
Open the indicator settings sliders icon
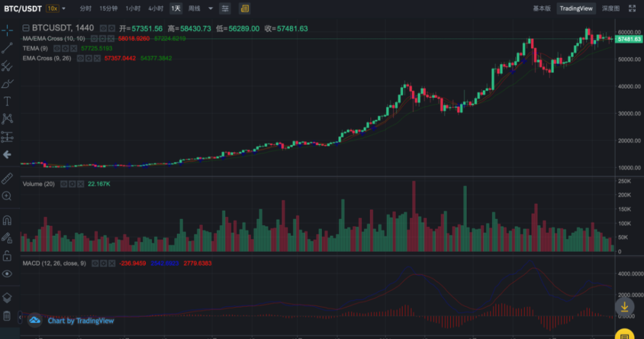(x=225, y=8)
